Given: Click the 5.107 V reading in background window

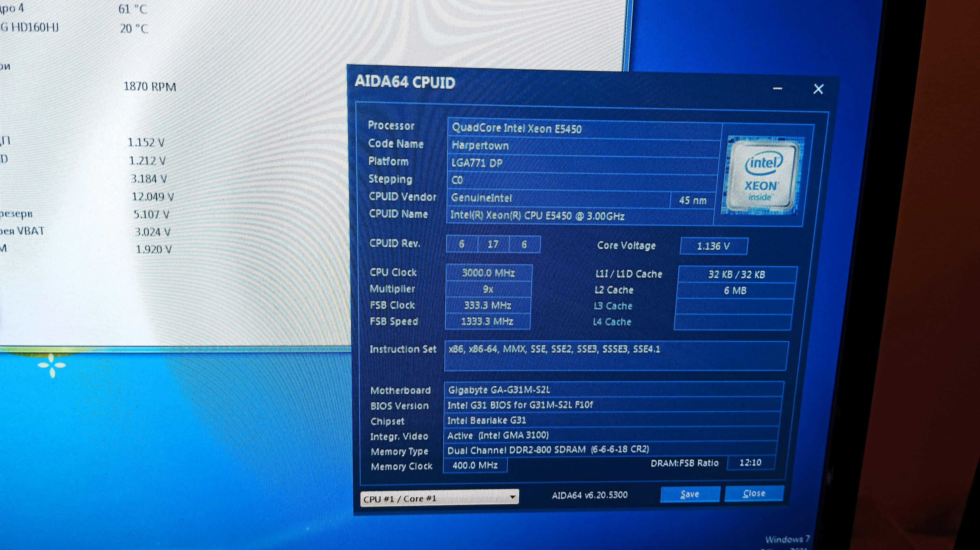Looking at the screenshot, I should pyautogui.click(x=151, y=215).
